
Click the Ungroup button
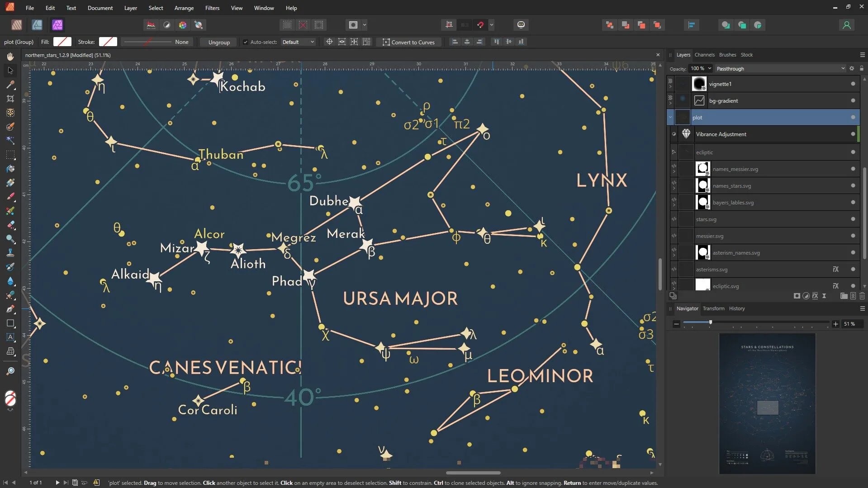point(218,42)
